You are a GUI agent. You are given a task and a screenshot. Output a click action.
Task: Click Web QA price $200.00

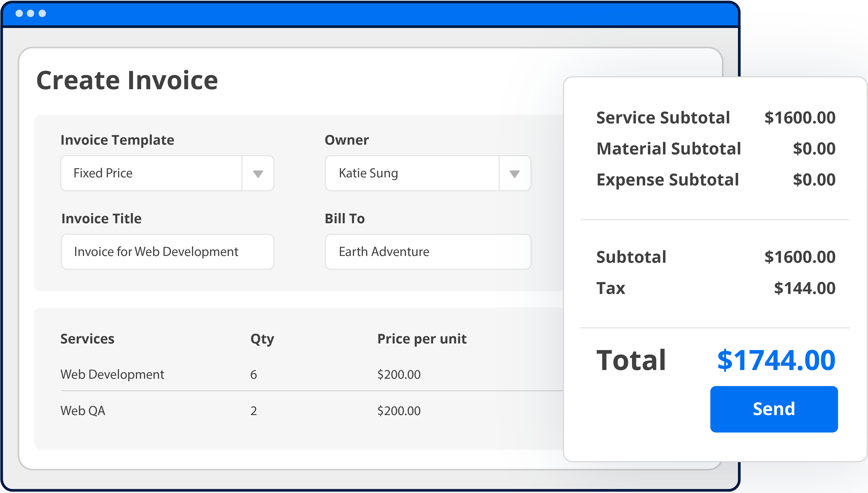(x=399, y=411)
